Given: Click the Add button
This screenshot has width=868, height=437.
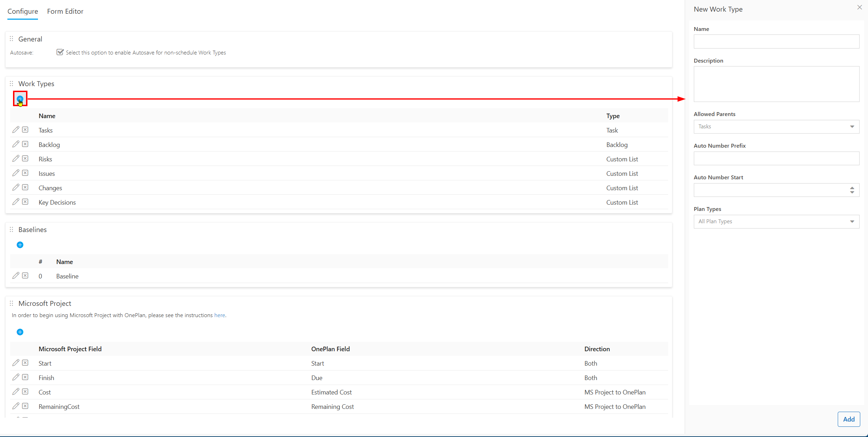Looking at the screenshot, I should click(849, 419).
